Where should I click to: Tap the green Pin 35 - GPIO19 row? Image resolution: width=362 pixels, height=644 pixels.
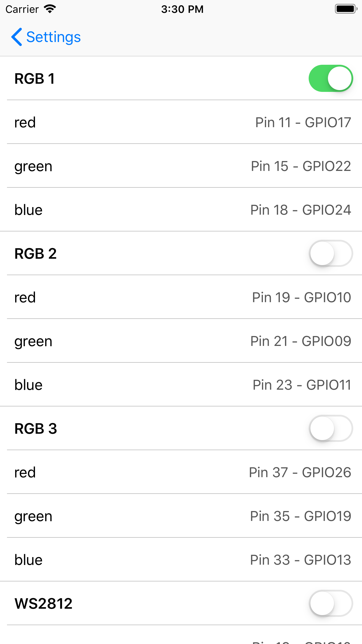click(181, 516)
